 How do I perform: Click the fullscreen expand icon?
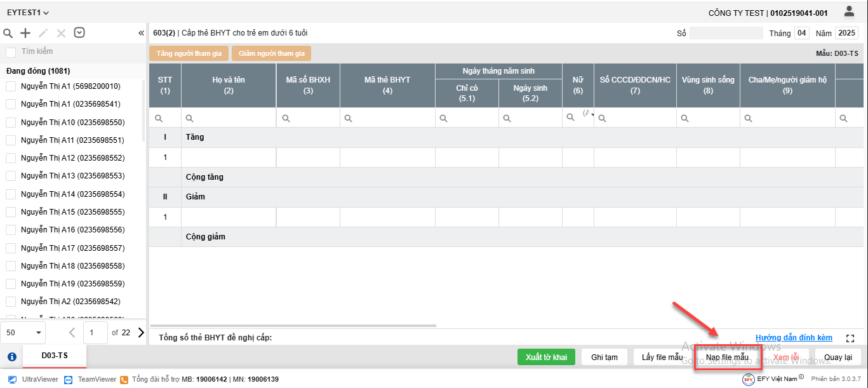click(x=851, y=338)
